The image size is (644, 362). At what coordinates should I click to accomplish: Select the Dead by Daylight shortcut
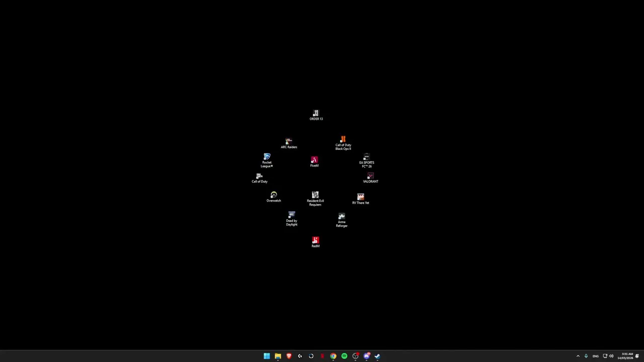[292, 219]
